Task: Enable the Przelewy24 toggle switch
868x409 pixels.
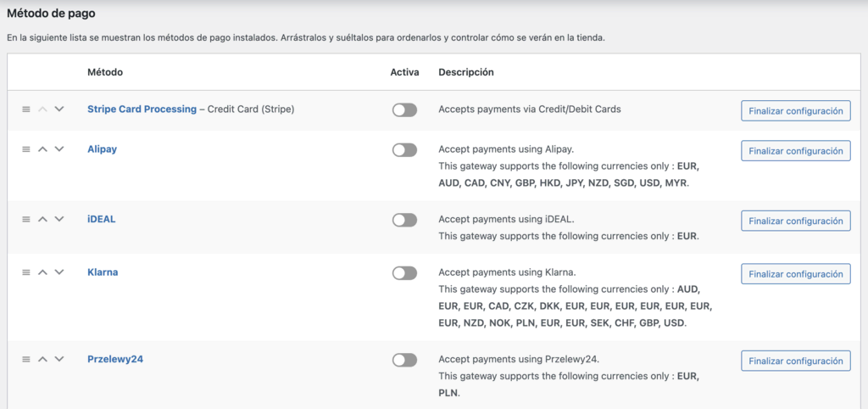Action: coord(404,360)
